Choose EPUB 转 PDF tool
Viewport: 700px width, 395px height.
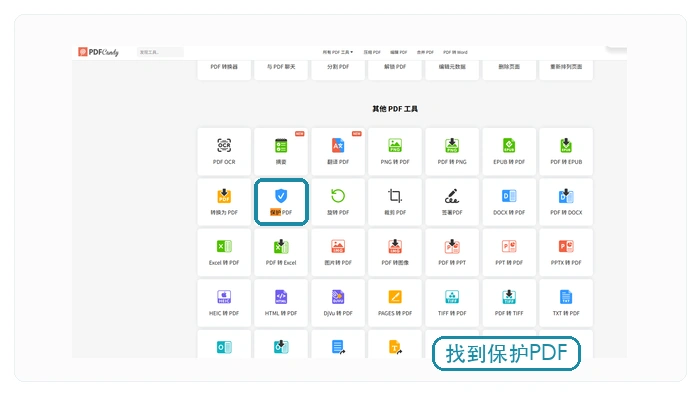[x=509, y=151]
